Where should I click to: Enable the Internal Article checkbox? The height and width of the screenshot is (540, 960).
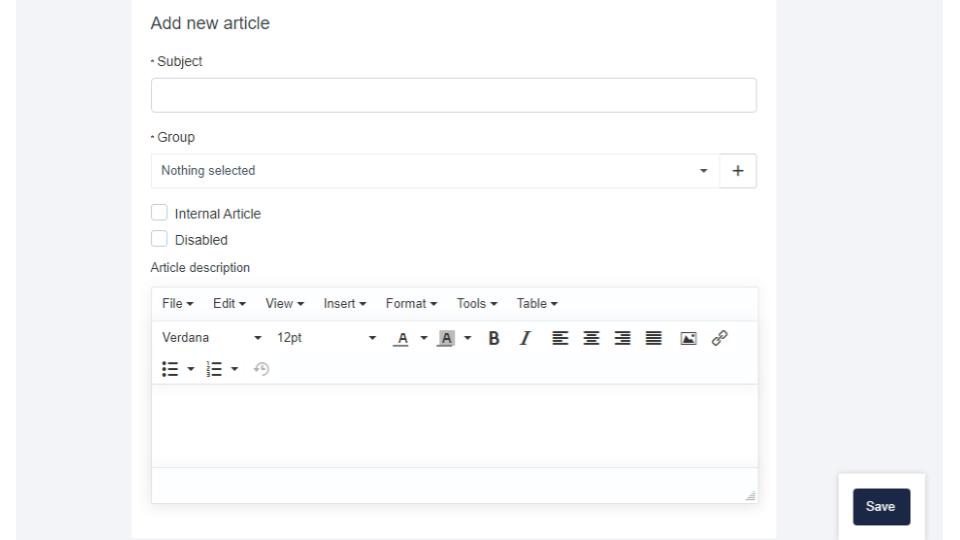click(158, 213)
